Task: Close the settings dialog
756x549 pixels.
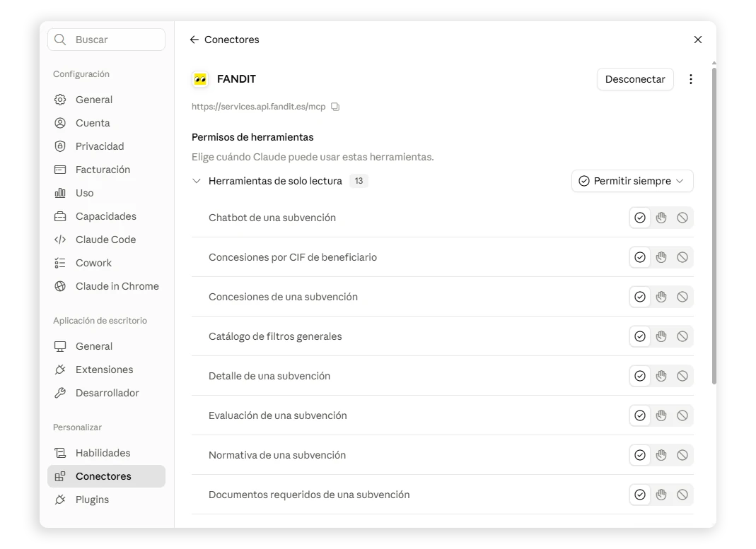Action: (698, 40)
